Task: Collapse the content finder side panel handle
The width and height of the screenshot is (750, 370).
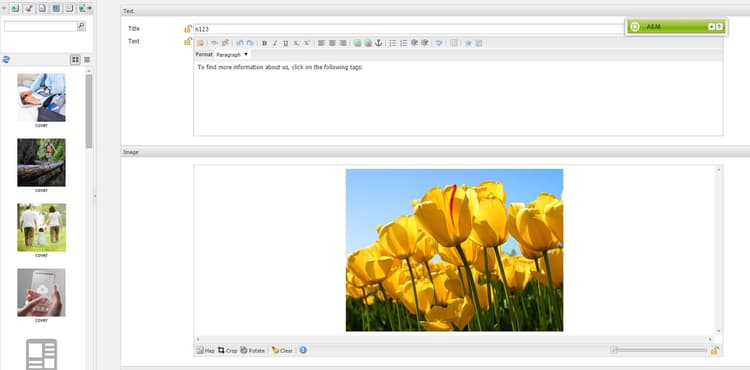Action: (94, 196)
